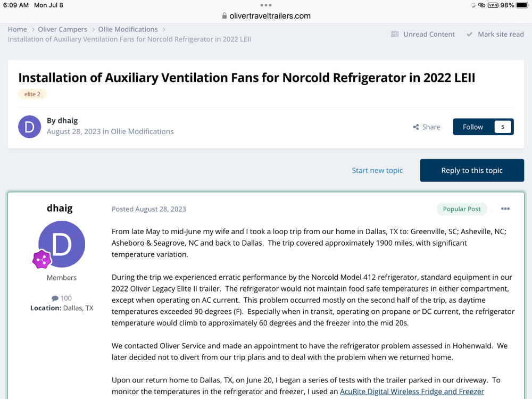Screen dimensions: 532x399
Task: Open Oliver Campers breadcrumb
Action: [x=62, y=29]
